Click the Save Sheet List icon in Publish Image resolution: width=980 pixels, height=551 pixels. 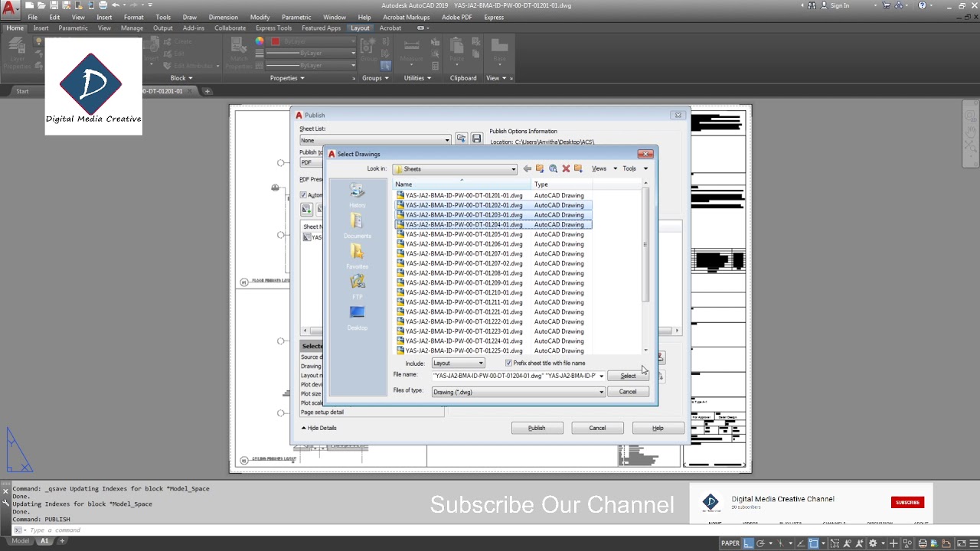(476, 139)
